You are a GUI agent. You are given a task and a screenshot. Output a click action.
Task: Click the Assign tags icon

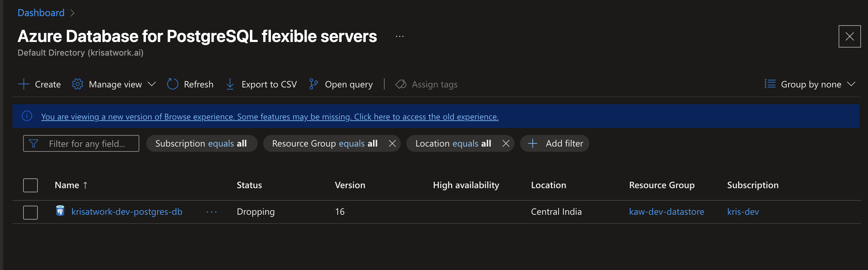tap(401, 84)
